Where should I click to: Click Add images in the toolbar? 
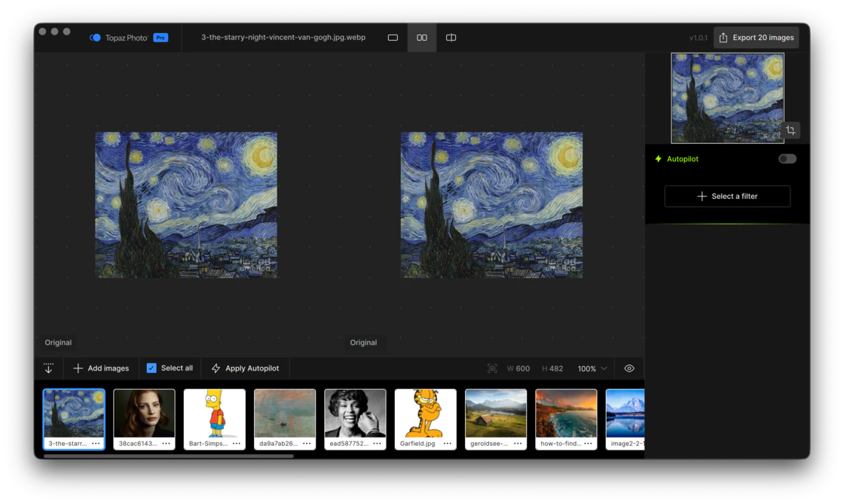(101, 368)
